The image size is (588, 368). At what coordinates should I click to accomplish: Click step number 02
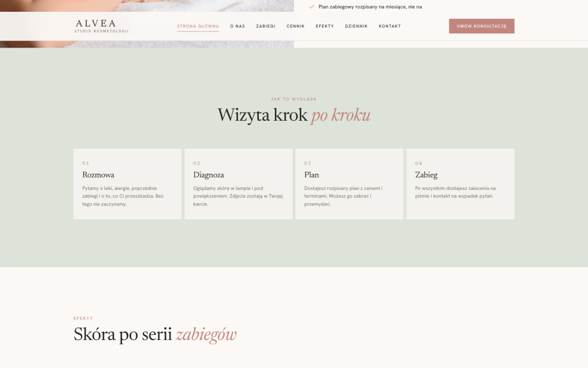pos(197,163)
